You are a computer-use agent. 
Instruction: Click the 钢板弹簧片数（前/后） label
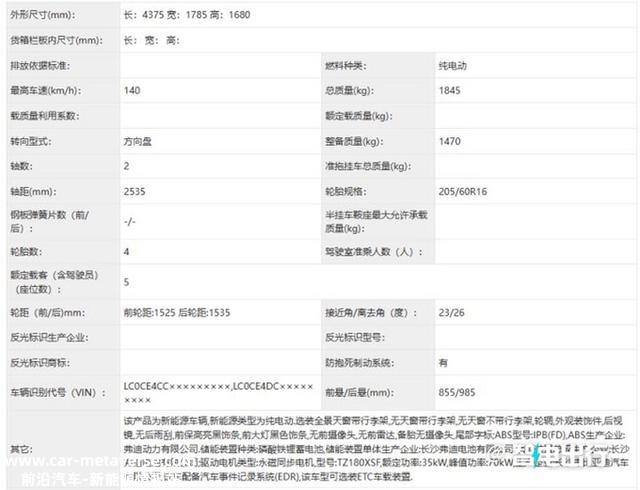[x=49, y=221]
